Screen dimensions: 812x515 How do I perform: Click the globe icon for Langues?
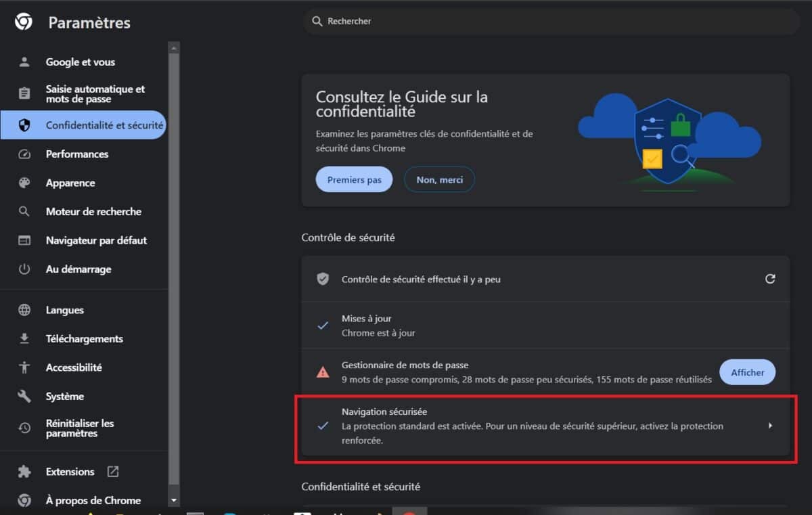(24, 310)
